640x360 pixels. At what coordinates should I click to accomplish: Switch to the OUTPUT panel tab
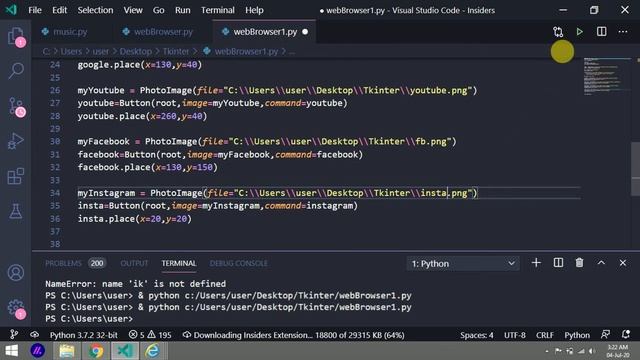134,263
